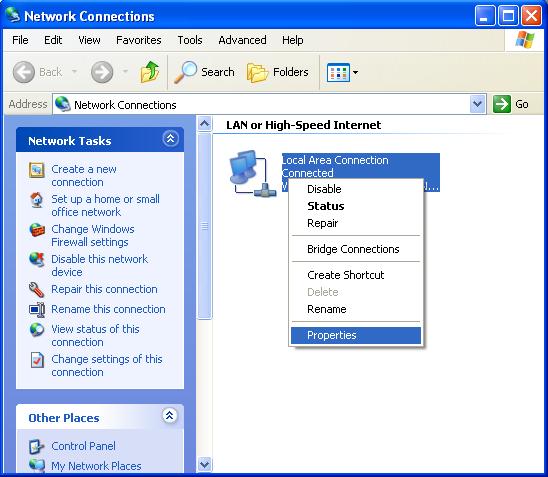The image size is (548, 477).
Task: Open Control Panel link in Other Places
Action: 83,446
